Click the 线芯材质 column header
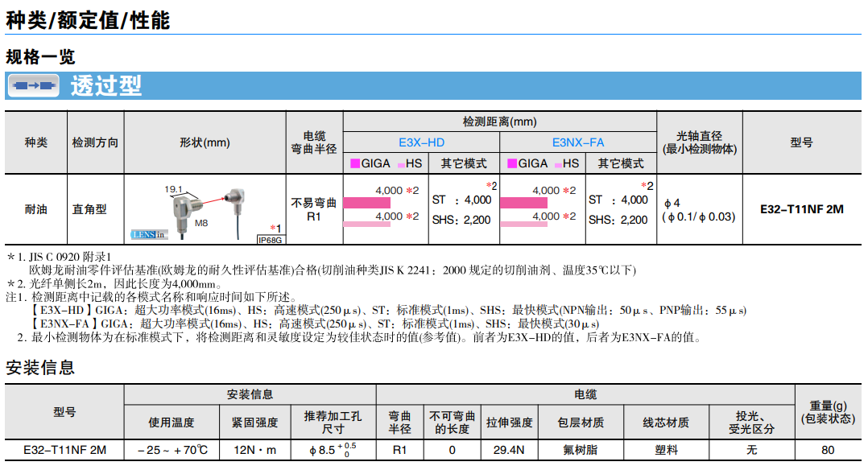 tap(666, 423)
